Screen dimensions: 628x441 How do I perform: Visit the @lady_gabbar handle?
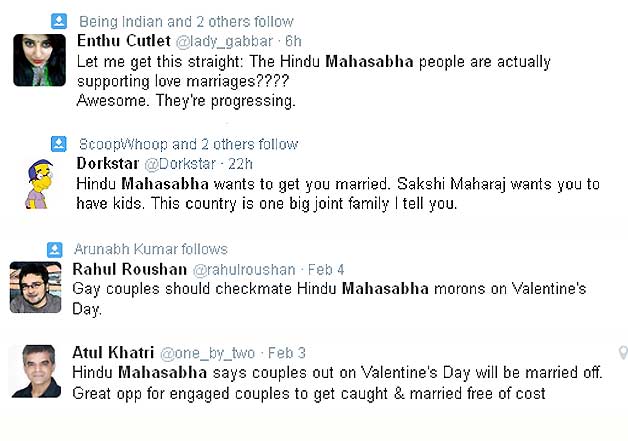[224, 42]
